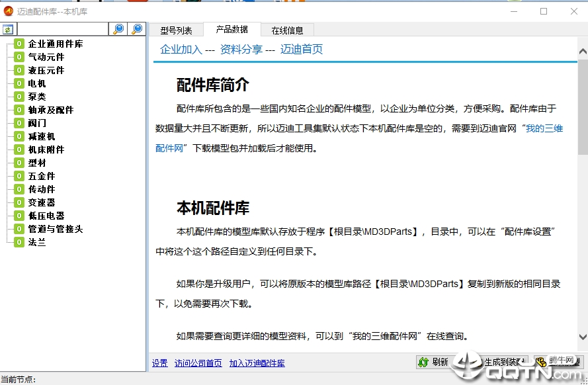This screenshot has height=385, width=588.
Task: Click green icon next to 企业通用件库
Action: point(19,44)
